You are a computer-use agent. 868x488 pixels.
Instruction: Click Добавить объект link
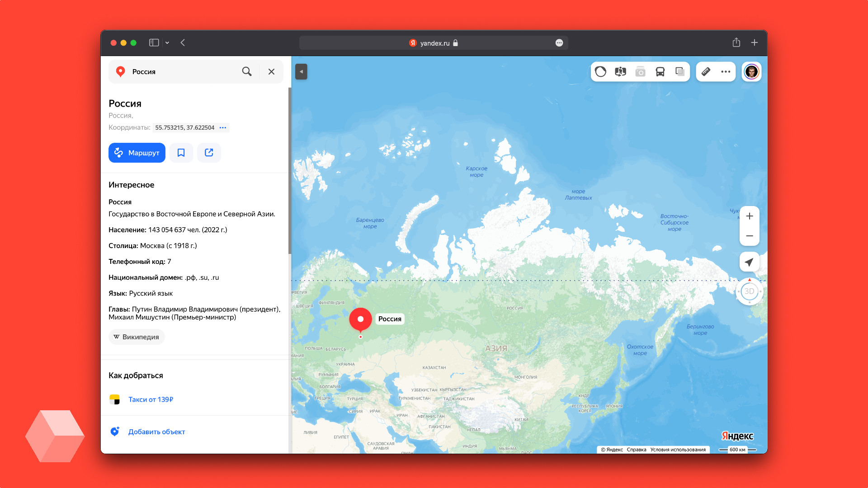pos(156,432)
